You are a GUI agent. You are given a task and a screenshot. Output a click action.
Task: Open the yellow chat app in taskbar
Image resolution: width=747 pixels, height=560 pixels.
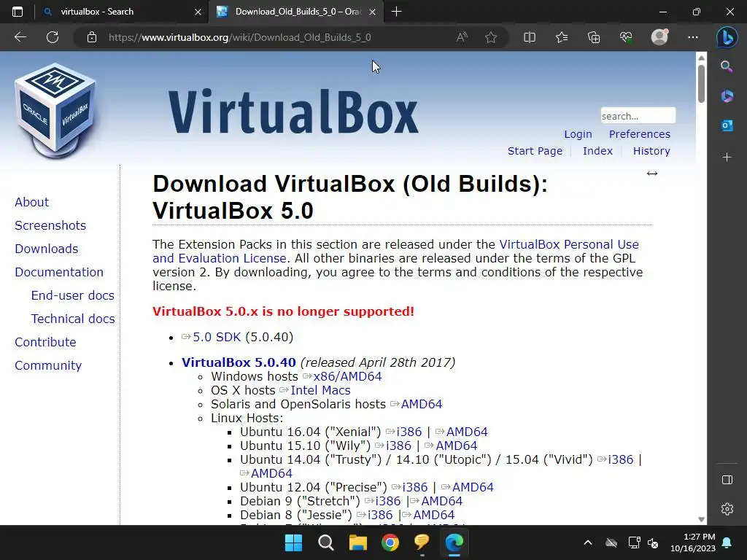[x=422, y=542]
